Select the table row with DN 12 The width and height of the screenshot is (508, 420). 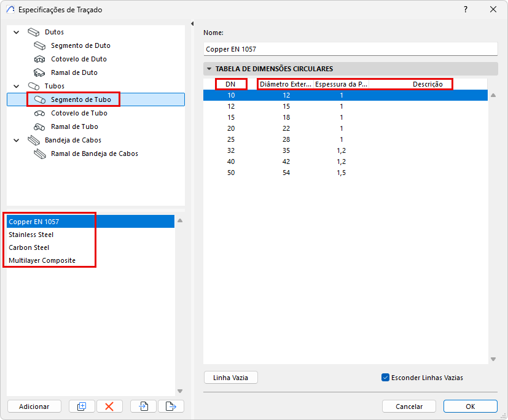(x=345, y=106)
